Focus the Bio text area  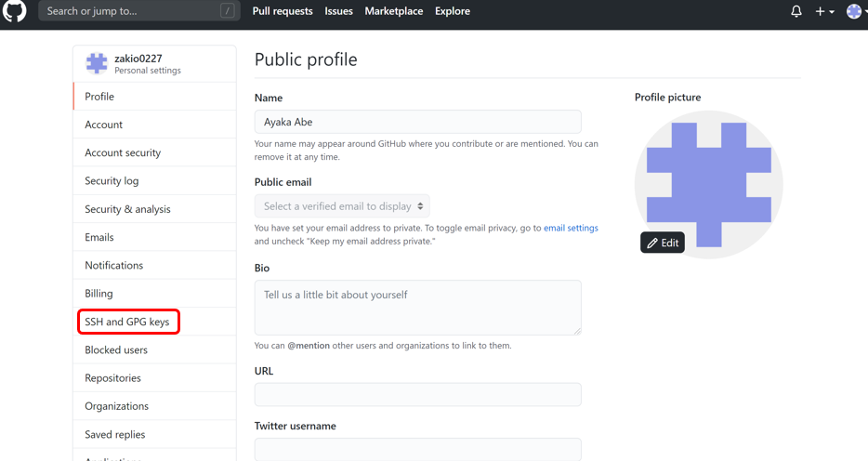(x=417, y=308)
